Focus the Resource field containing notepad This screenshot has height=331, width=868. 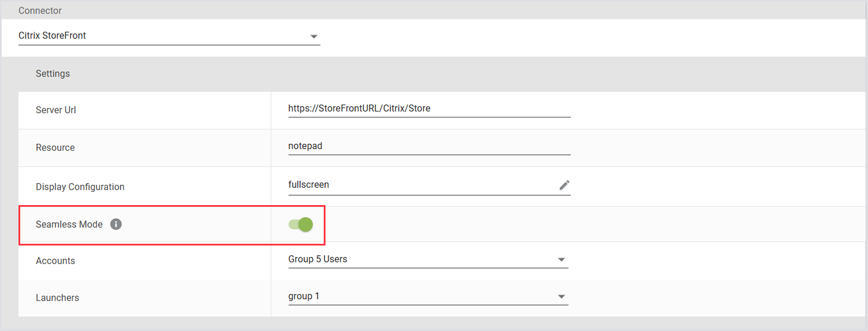coord(428,146)
